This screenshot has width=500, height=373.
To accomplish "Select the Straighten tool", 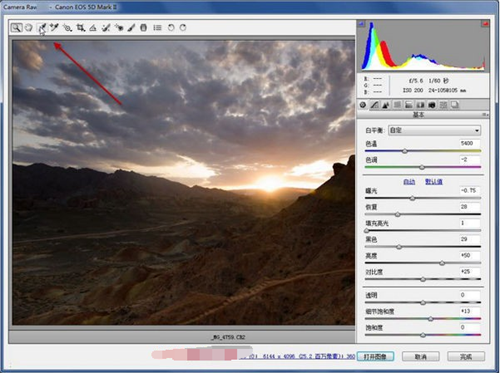I will (93, 28).
